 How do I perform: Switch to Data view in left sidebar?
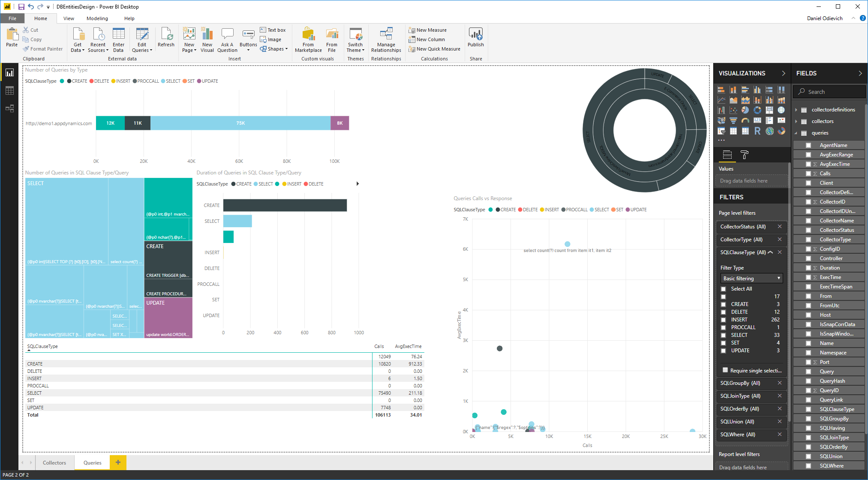9,90
